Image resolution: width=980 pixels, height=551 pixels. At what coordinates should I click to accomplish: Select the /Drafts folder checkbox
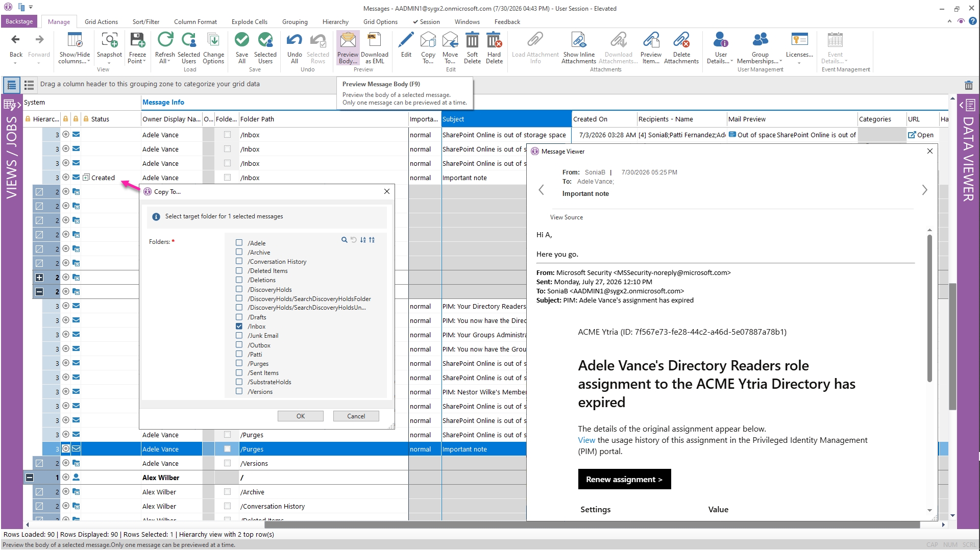(x=239, y=317)
